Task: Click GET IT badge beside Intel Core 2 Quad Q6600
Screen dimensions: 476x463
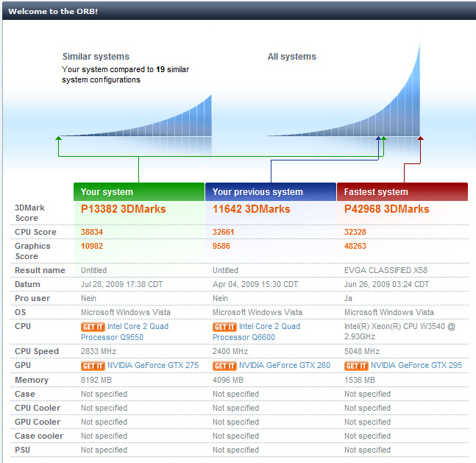Action: tap(224, 327)
